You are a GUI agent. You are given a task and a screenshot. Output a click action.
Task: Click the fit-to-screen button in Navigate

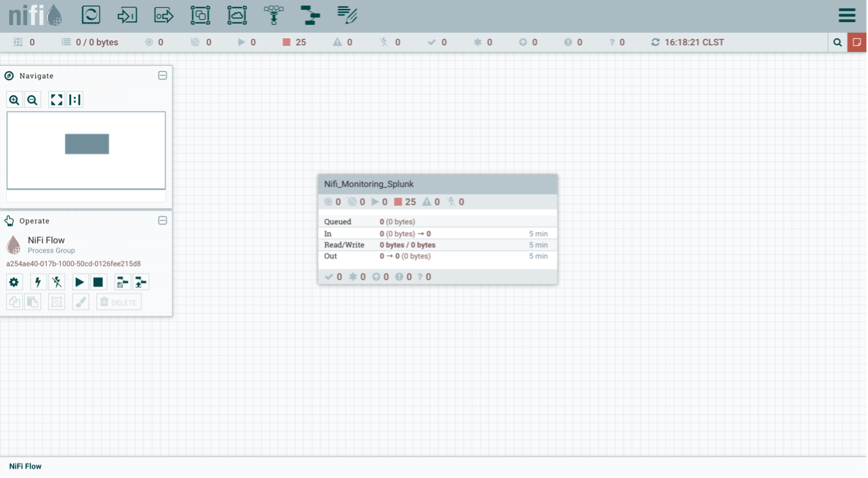56,100
